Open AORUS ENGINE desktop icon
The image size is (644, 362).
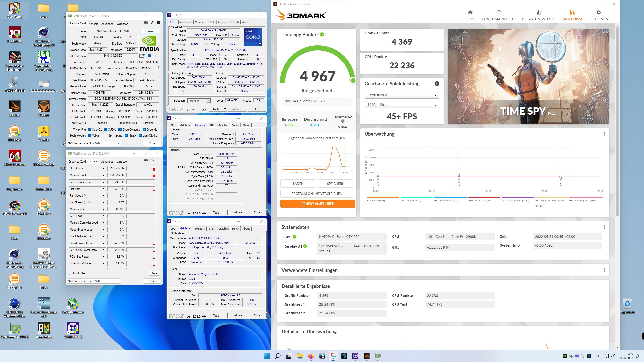tap(15, 84)
